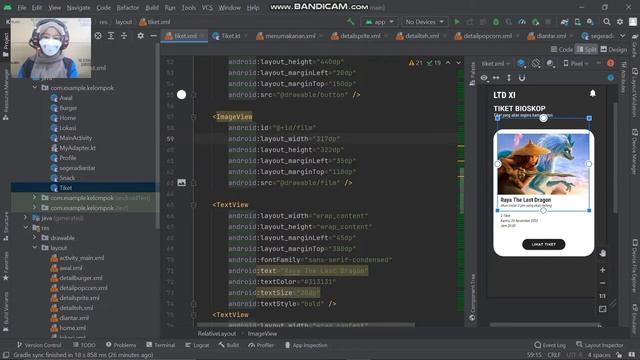Run the app with green play button
The image size is (640, 360).
click(x=457, y=22)
